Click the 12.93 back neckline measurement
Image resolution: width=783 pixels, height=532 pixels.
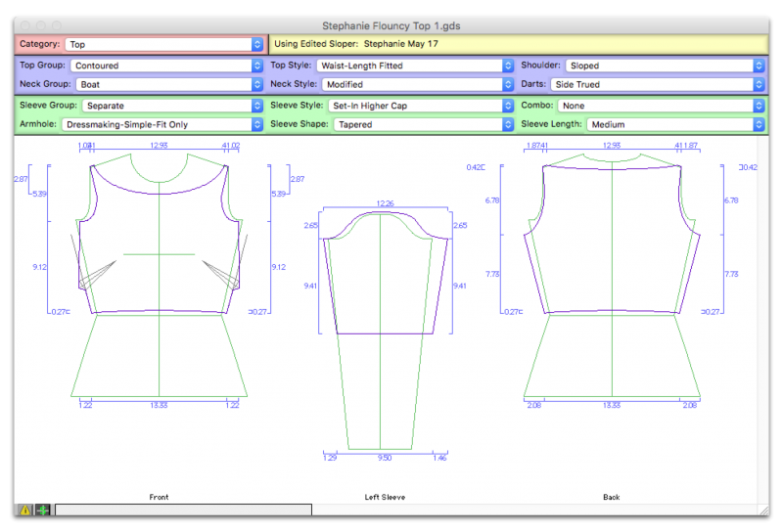(x=612, y=146)
